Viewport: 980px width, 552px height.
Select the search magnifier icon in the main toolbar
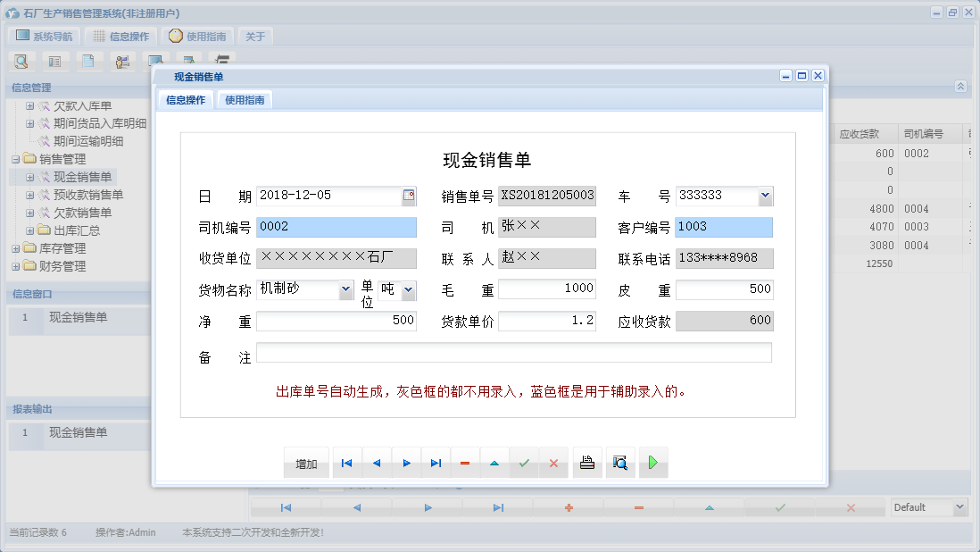click(x=21, y=61)
